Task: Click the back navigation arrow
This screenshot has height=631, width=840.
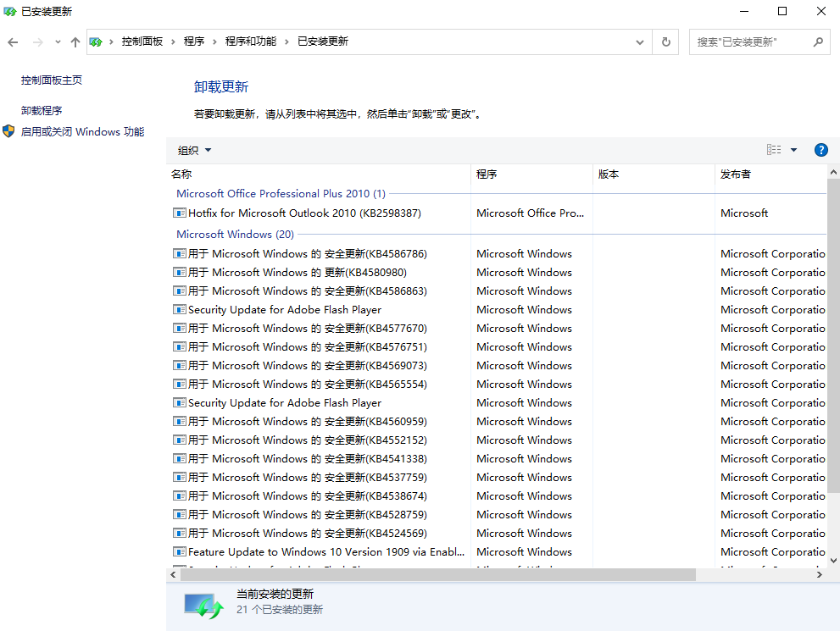Action: pos(13,41)
